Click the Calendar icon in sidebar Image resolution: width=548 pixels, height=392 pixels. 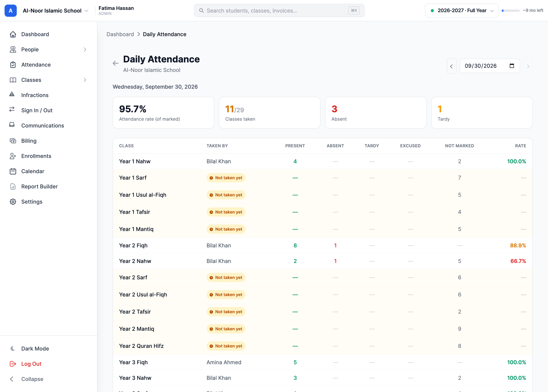[13, 171]
